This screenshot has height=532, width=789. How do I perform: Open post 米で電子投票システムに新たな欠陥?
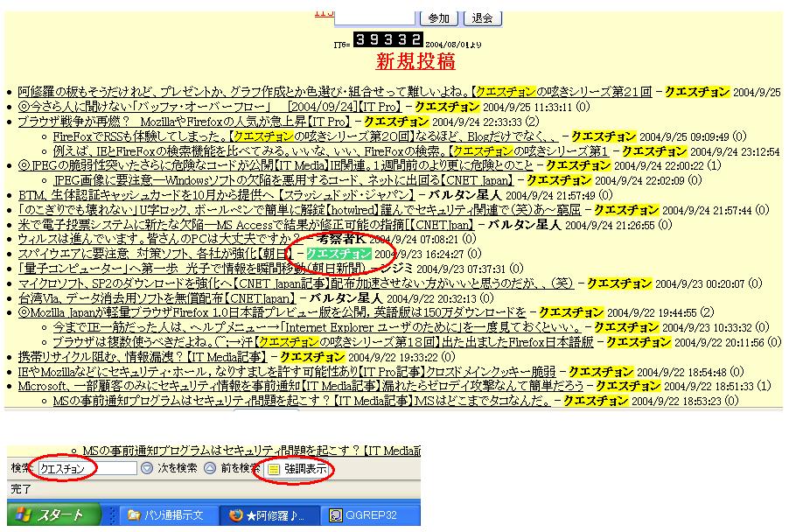(x=246, y=225)
